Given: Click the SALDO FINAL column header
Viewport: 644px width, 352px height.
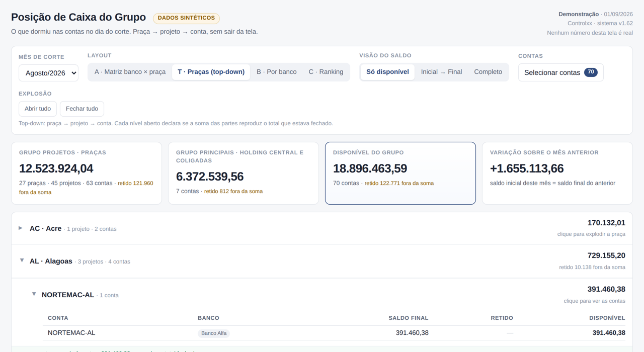Looking at the screenshot, I should click(409, 318).
